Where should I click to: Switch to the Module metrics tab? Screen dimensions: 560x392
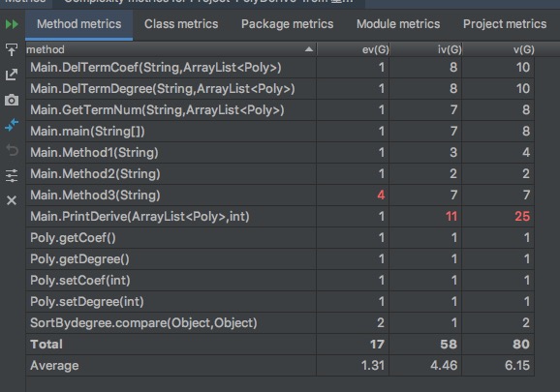click(398, 24)
